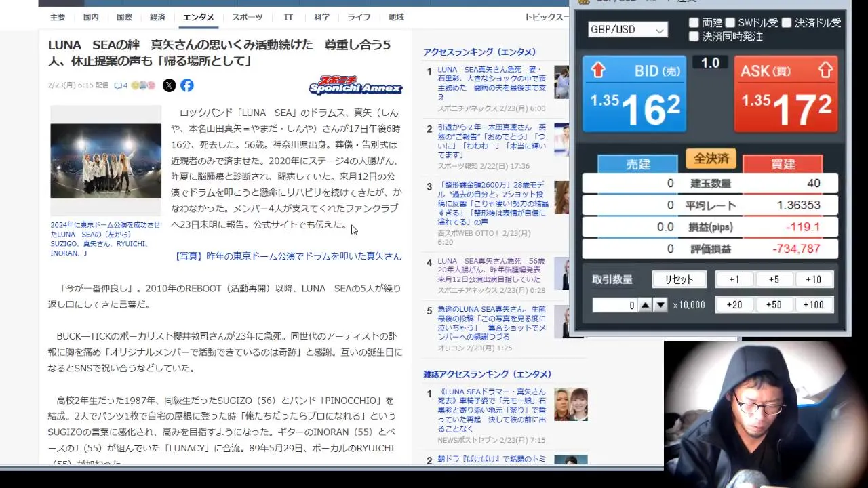This screenshot has width=868, height=488.
Task: Click the ASK white up-arrow icon
Action: (825, 69)
